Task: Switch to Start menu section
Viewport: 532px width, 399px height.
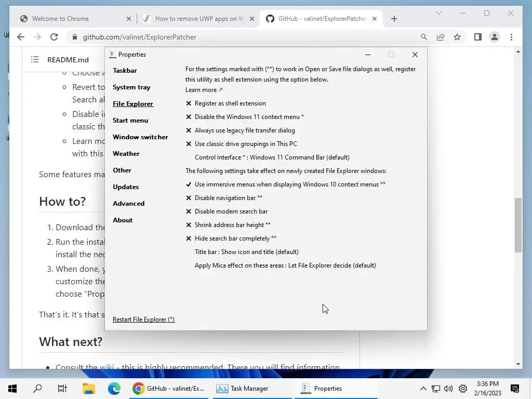Action: [130, 121]
